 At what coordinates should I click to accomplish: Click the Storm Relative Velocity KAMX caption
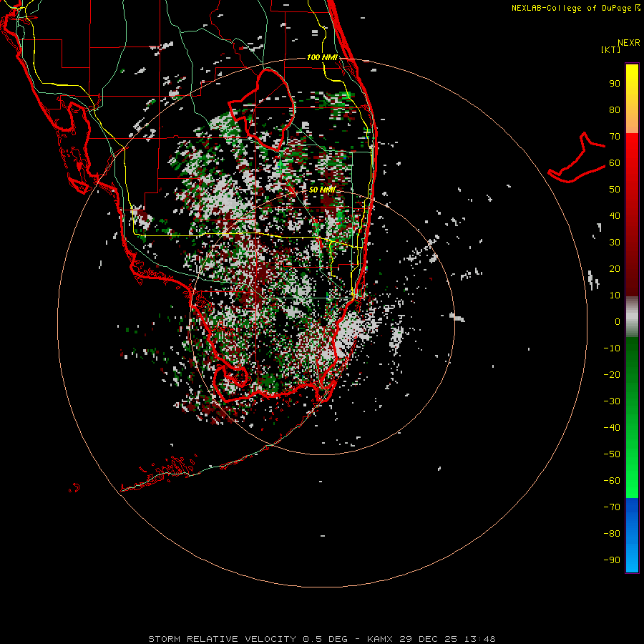(x=321, y=639)
